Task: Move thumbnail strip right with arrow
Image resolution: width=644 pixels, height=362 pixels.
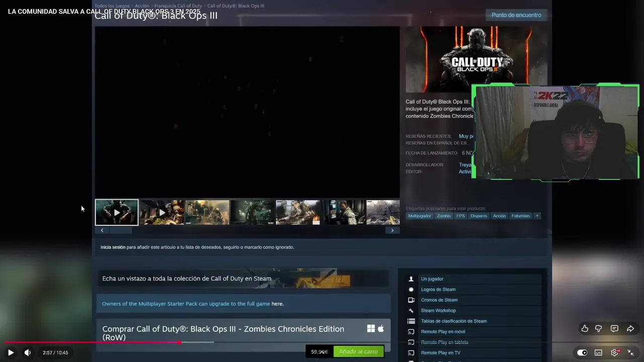Action: (392, 230)
